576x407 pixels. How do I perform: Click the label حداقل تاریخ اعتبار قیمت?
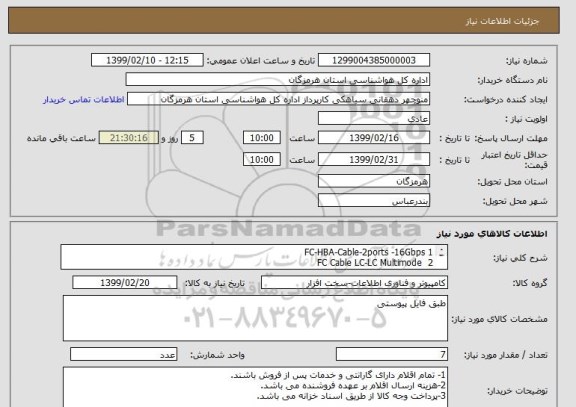coord(514,160)
